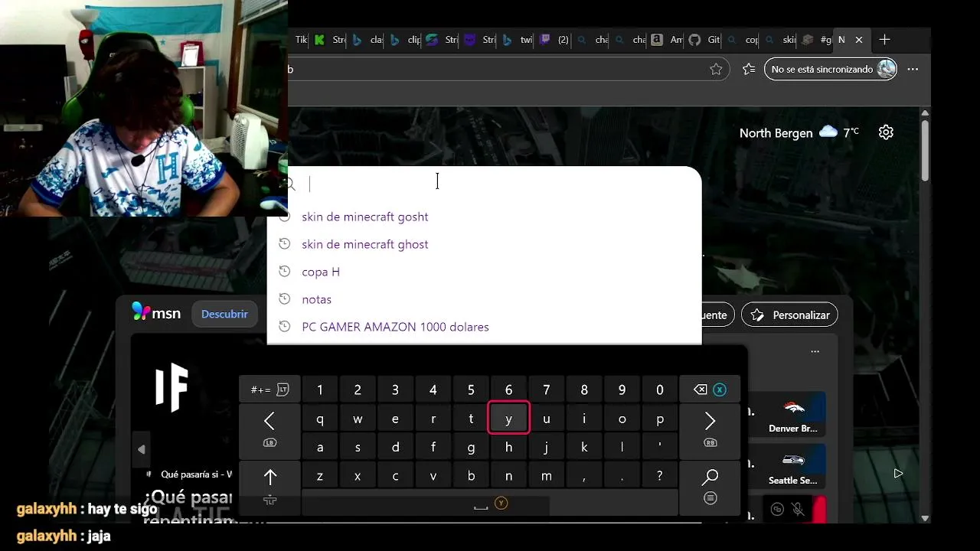This screenshot has width=980, height=551.
Task: Open the Denver Broncos team card
Action: coord(793,414)
